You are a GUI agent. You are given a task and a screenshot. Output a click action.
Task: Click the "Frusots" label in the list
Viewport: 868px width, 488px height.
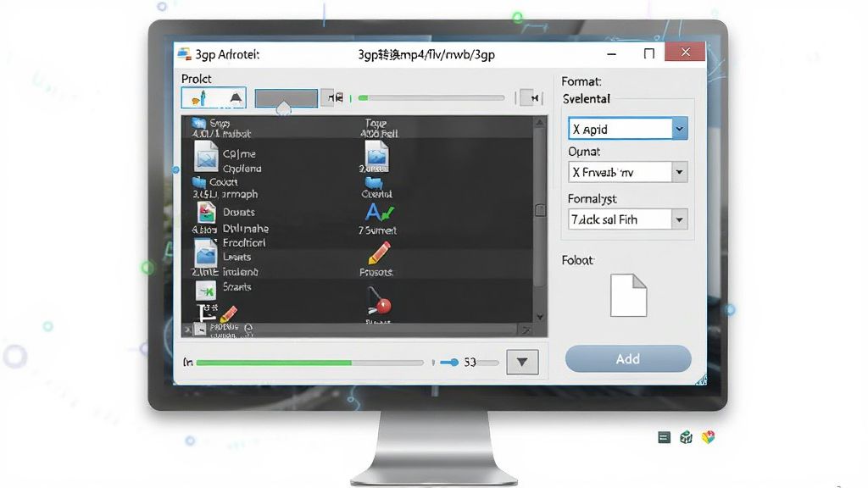point(376,272)
